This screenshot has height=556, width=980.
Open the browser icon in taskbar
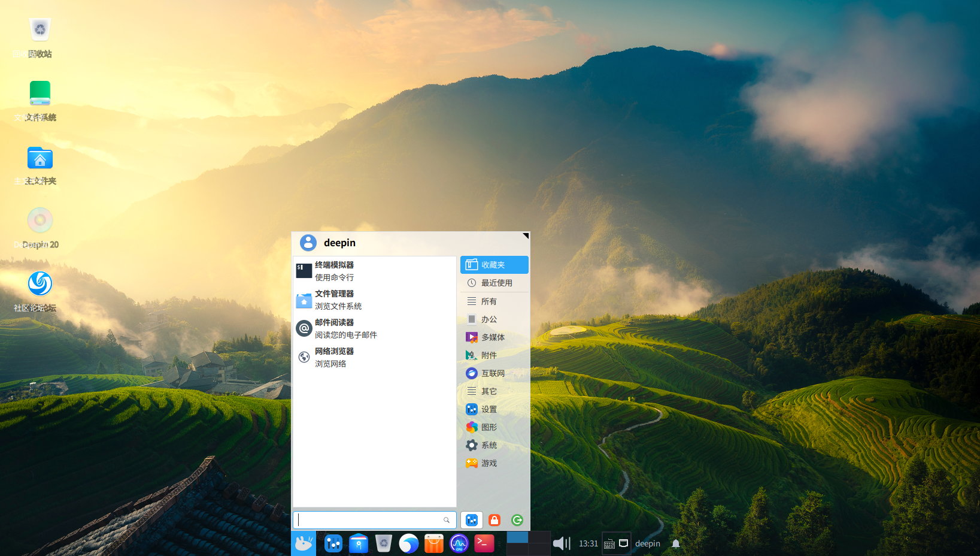pyautogui.click(x=409, y=543)
